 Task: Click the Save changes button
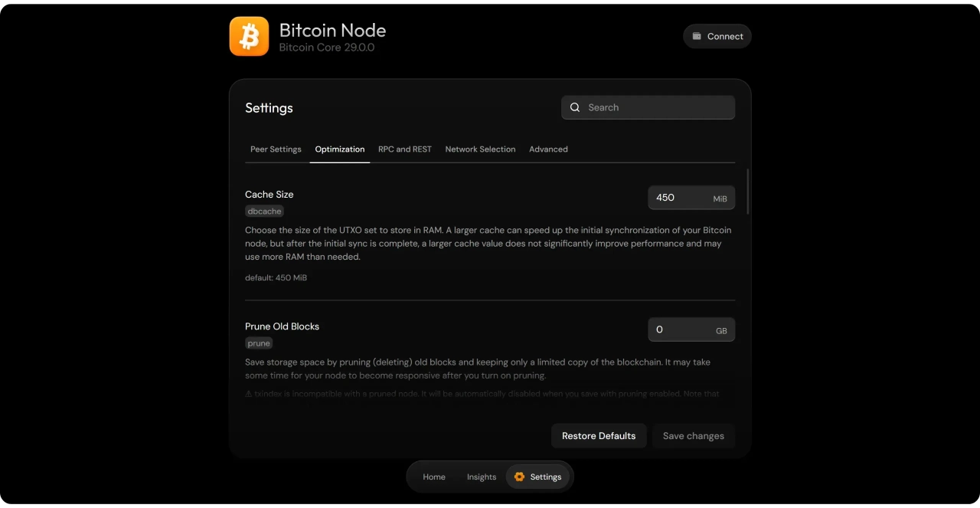tap(693, 436)
